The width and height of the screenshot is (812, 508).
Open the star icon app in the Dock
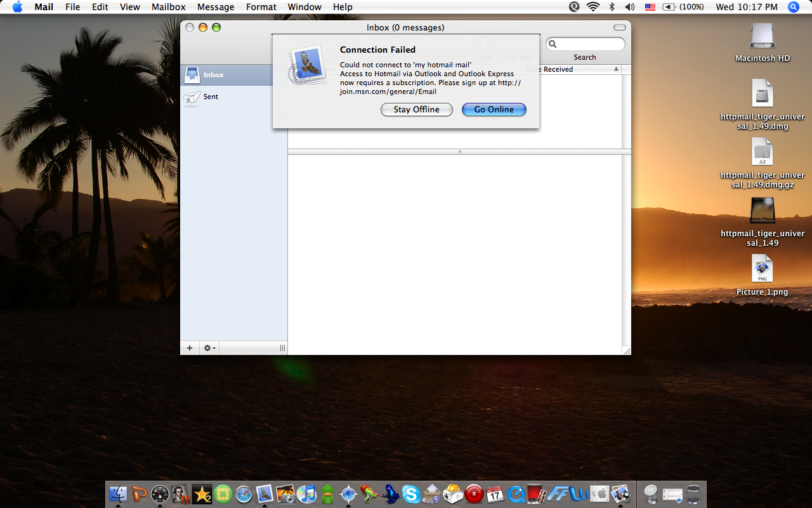pyautogui.click(x=202, y=494)
